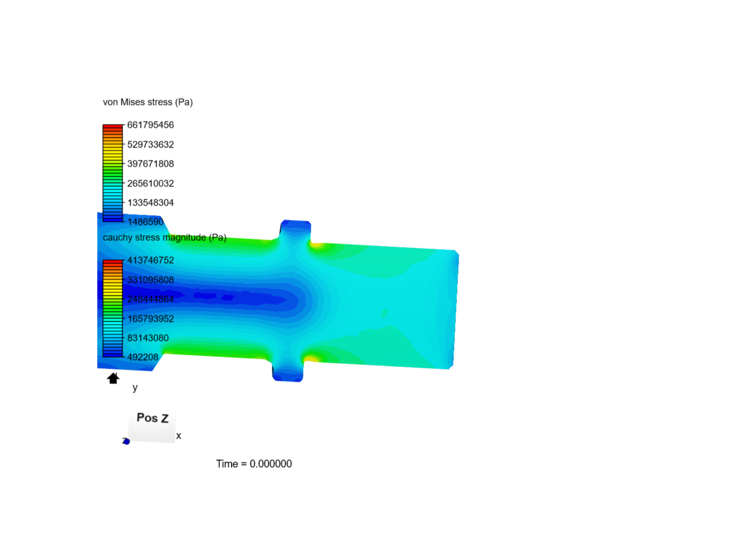The width and height of the screenshot is (747, 560).
Task: Click the cauchy minimum value 492208
Action: [x=143, y=357]
